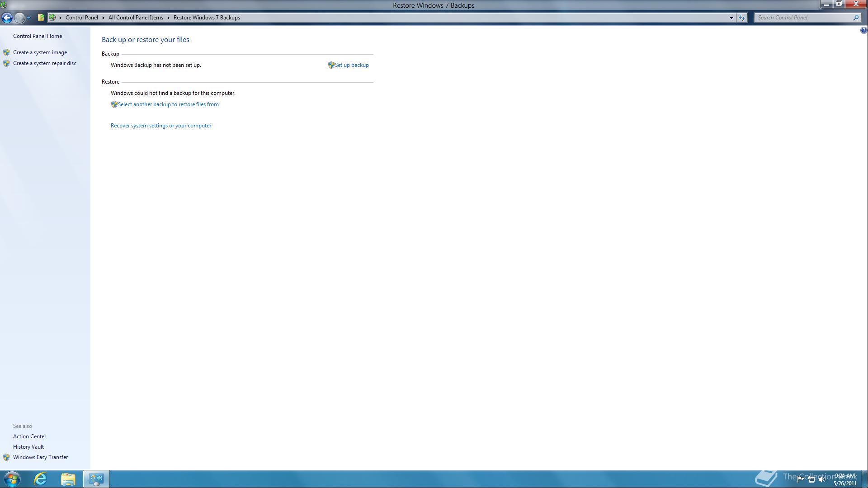
Task: Click the Show desktop button
Action: [x=864, y=479]
